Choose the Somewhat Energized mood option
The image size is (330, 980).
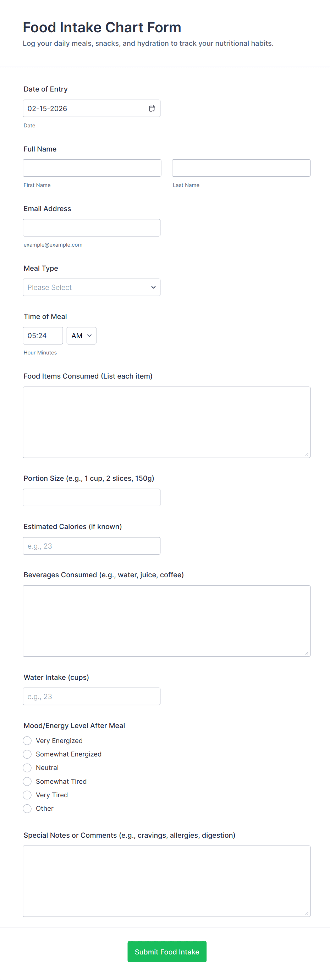[27, 754]
